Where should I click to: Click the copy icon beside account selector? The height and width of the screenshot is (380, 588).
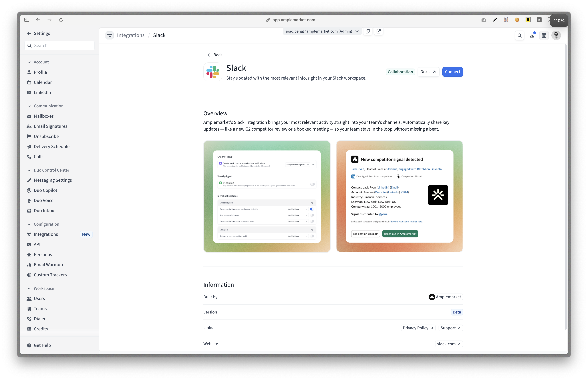click(x=368, y=31)
